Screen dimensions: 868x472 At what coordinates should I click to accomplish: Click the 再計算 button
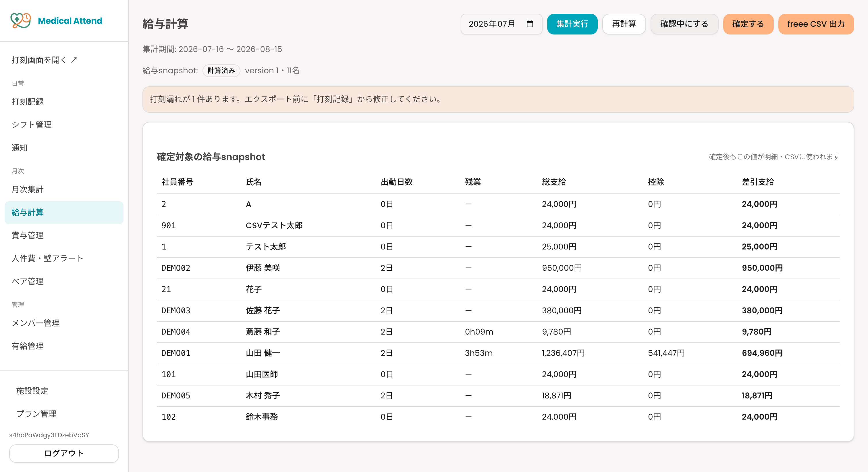pos(624,24)
